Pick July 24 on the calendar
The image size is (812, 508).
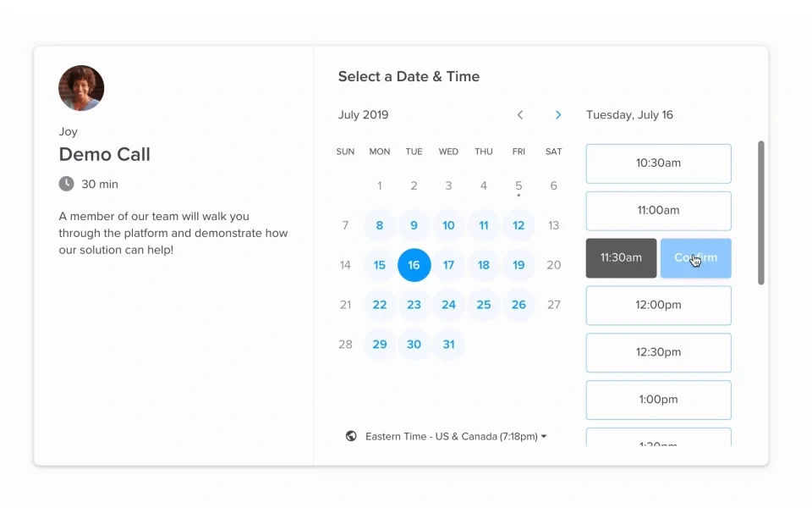[448, 304]
